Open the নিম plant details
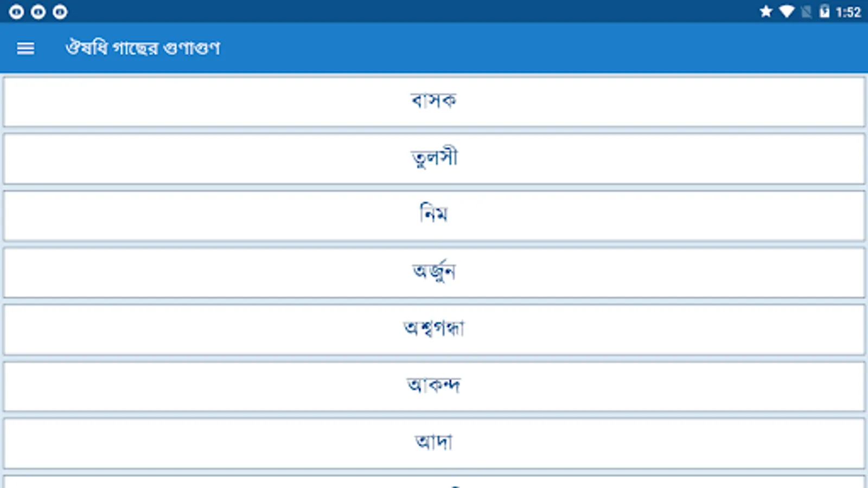Image resolution: width=868 pixels, height=488 pixels. (434, 215)
